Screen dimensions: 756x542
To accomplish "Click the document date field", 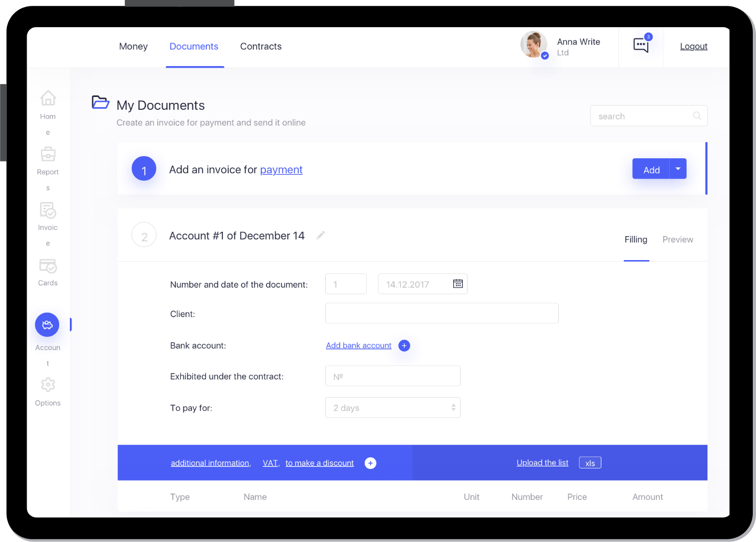I will click(x=423, y=284).
